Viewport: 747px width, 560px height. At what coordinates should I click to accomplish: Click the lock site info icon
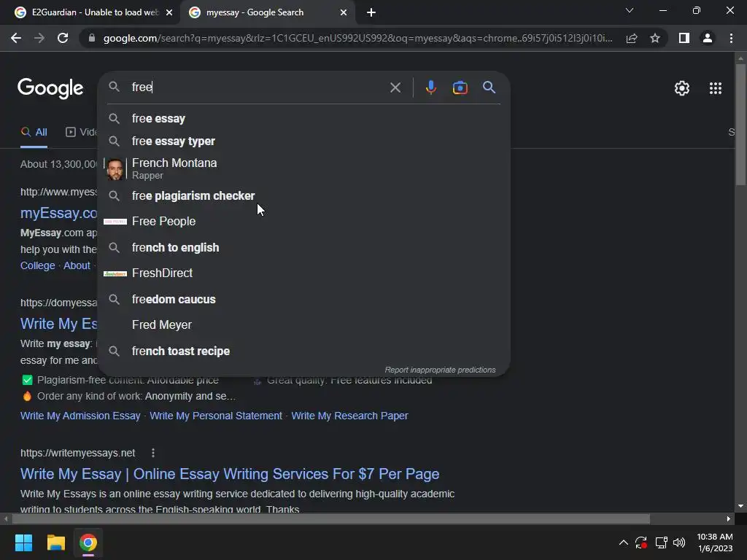[92, 38]
